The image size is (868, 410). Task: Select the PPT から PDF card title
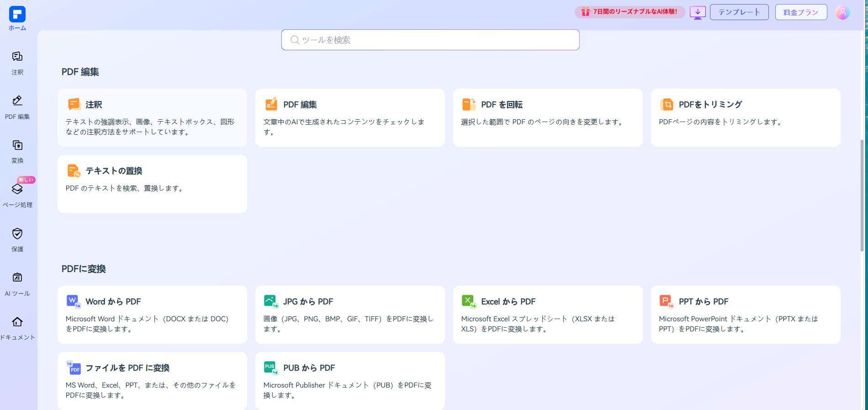tap(704, 302)
